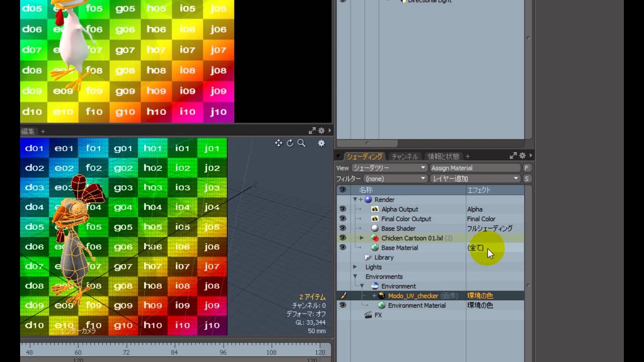
Task: Toggle paint brush state on Modo_UV_checker row
Action: click(x=343, y=296)
